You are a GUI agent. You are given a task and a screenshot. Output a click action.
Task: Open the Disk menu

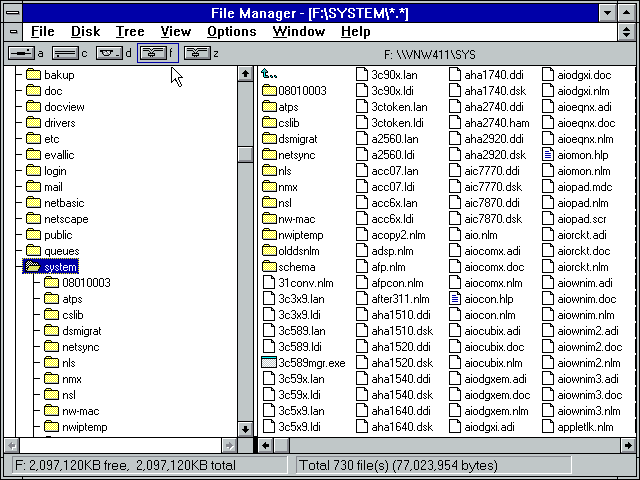tap(85, 31)
